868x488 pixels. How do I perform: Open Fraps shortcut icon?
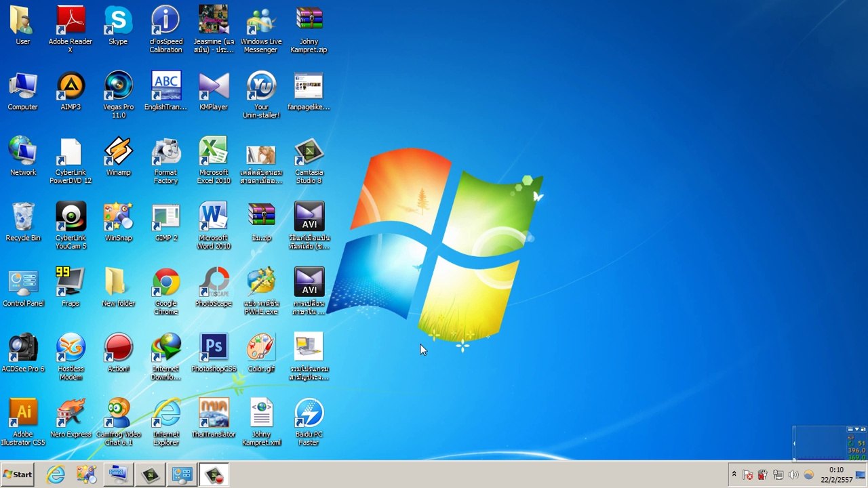71,287
